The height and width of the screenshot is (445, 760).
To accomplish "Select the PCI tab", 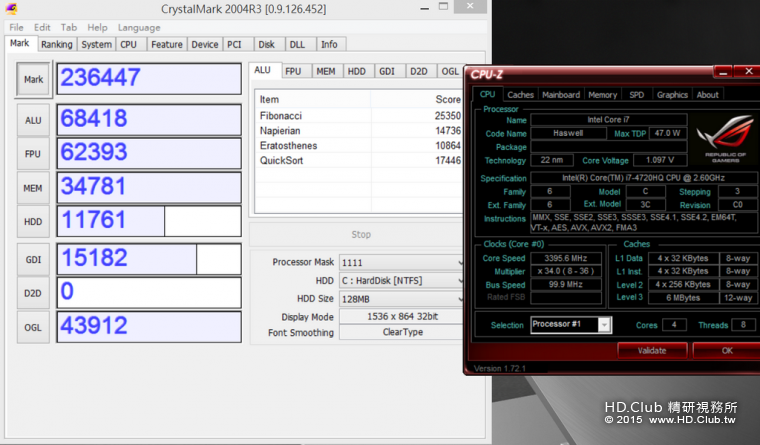I will click(234, 44).
